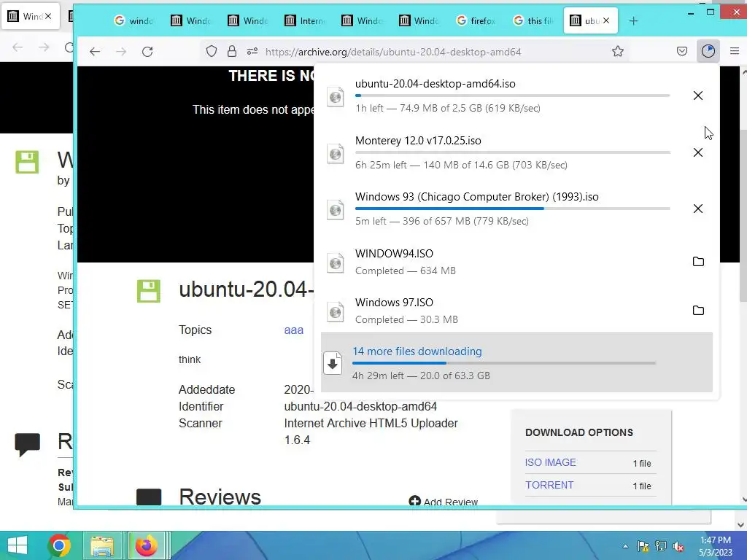Click Add Review link
This screenshot has height=560, width=747.
443,502
